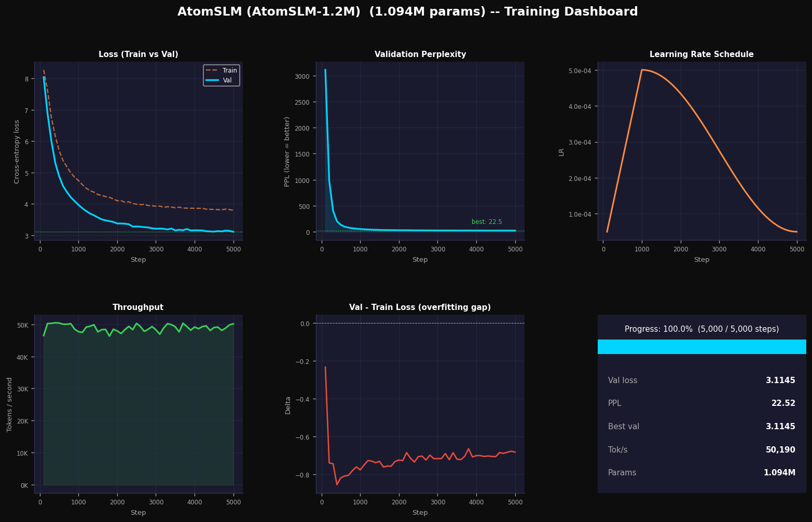The width and height of the screenshot is (812, 522).
Task: Click the Best val label
Action: (624, 427)
